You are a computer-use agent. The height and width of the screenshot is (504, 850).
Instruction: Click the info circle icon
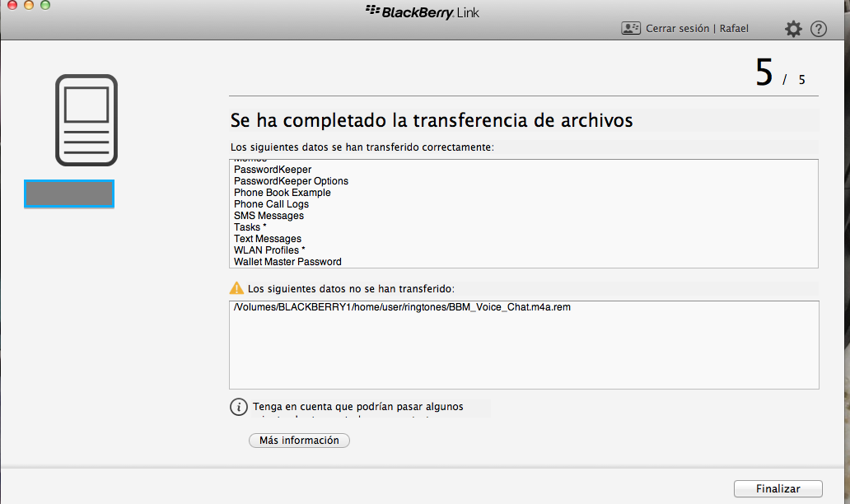coord(238,407)
